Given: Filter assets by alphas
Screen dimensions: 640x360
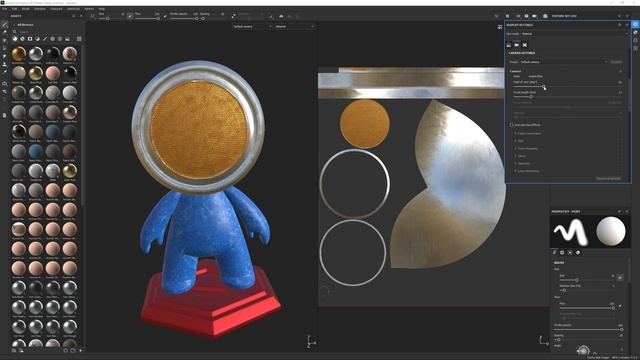Looking at the screenshot, I should coord(52,39).
